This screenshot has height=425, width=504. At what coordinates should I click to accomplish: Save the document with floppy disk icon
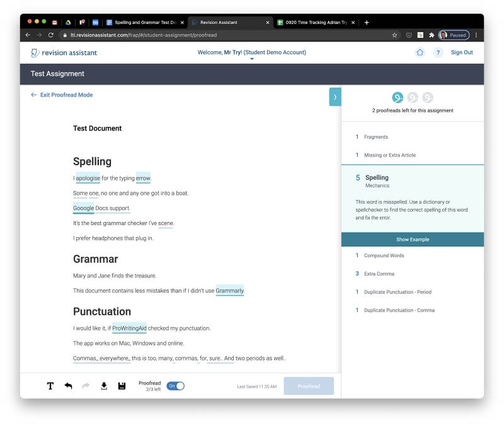[x=122, y=386]
